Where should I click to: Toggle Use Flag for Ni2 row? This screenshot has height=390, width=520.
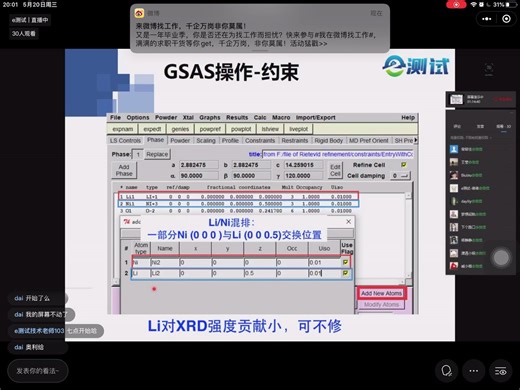coord(345,262)
